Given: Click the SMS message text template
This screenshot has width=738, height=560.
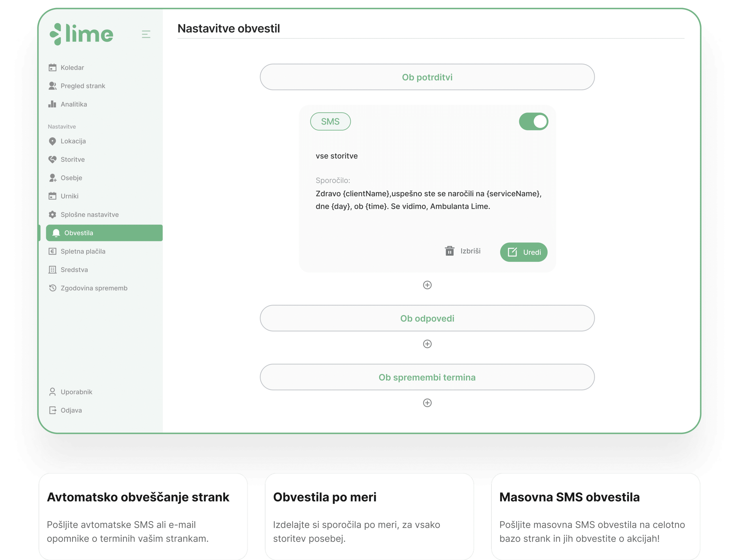Looking at the screenshot, I should click(428, 200).
